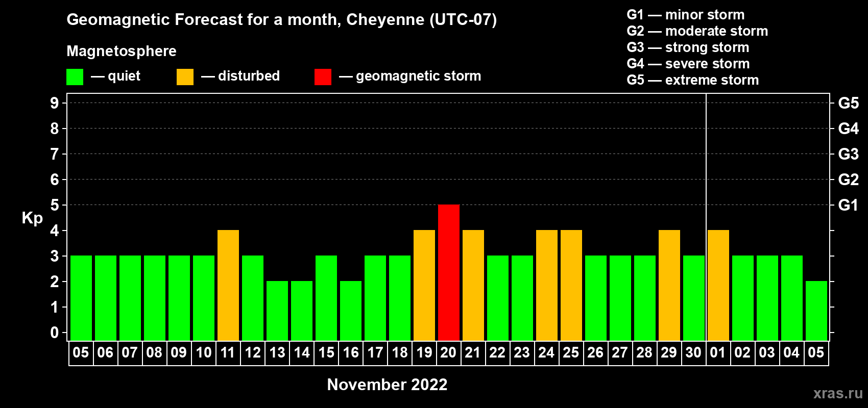Click the date label 08 on the axis
The width and height of the screenshot is (868, 408).
coord(154,352)
